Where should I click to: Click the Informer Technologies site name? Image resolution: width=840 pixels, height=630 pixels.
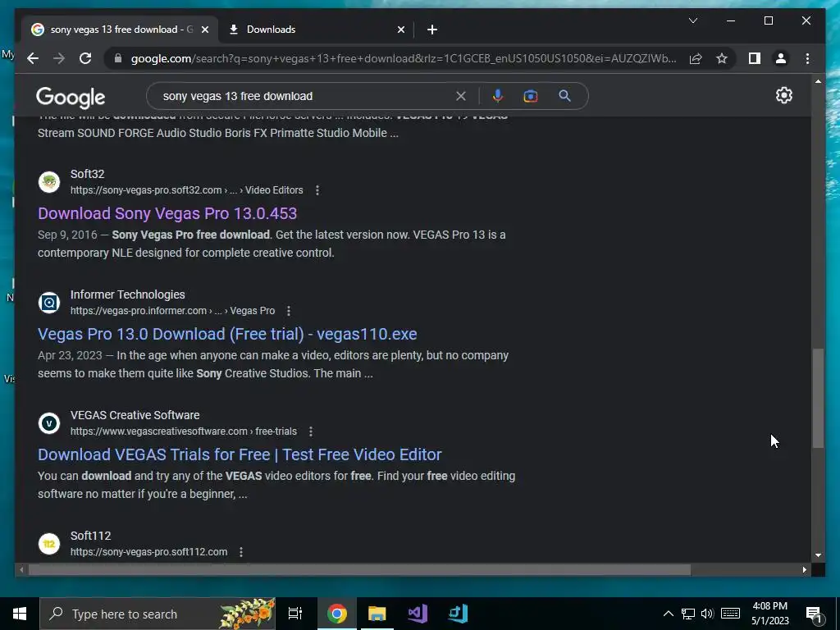(x=127, y=294)
